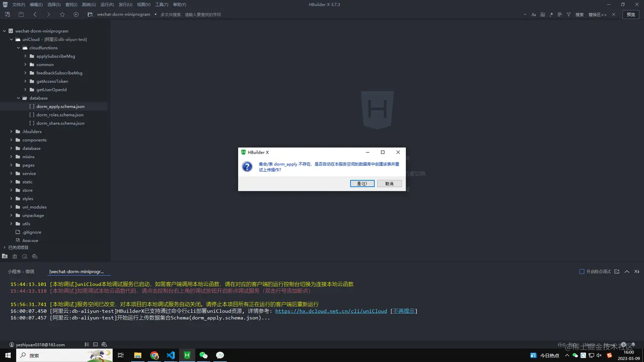Expand the 已关闭项目 closed projects section

(4, 248)
